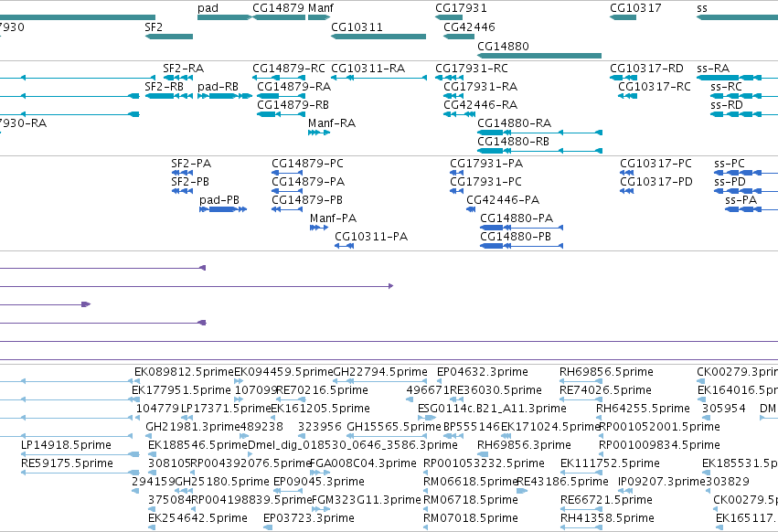Select the Manf-RA transcript
Viewport: 778px width, 532px height.
tap(319, 133)
